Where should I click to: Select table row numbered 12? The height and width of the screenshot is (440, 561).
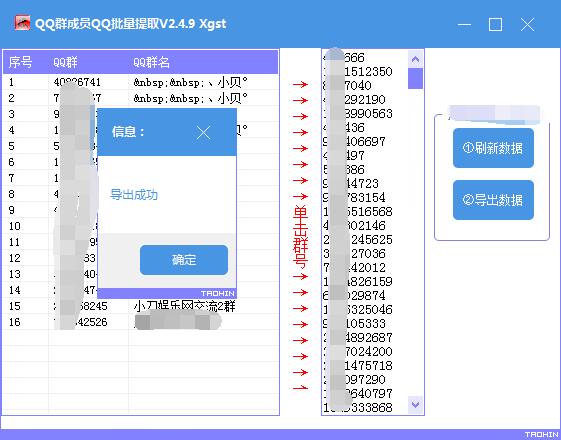tap(141, 258)
